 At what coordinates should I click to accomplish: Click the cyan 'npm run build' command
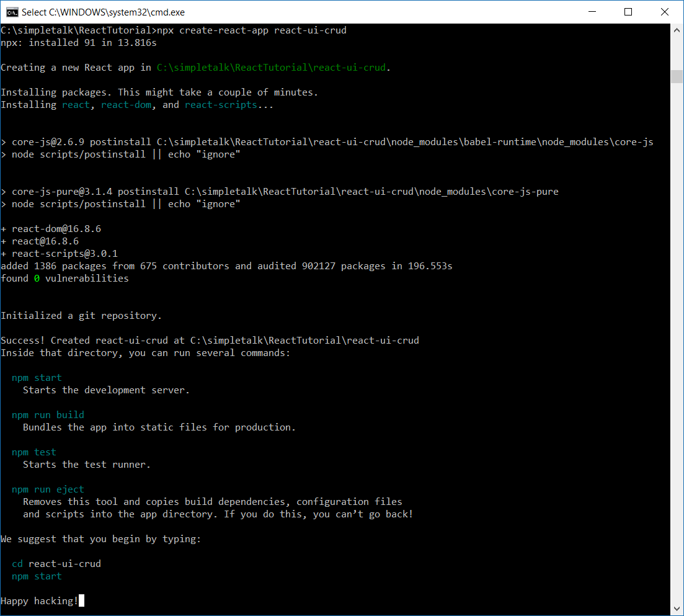pyautogui.click(x=48, y=415)
